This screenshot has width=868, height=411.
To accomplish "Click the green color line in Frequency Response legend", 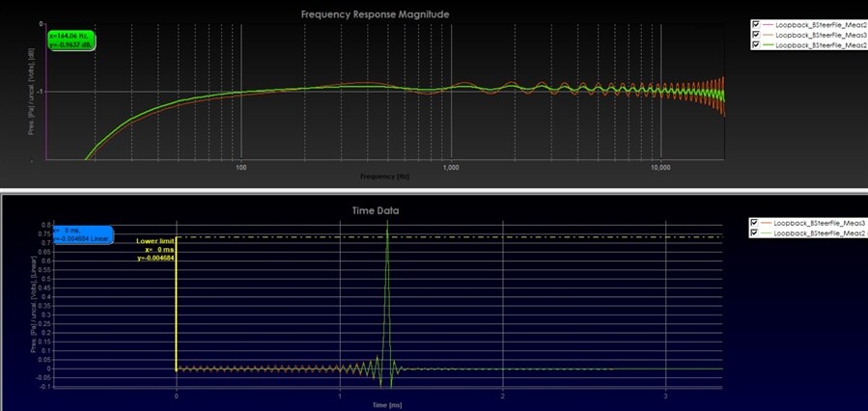I will point(768,45).
